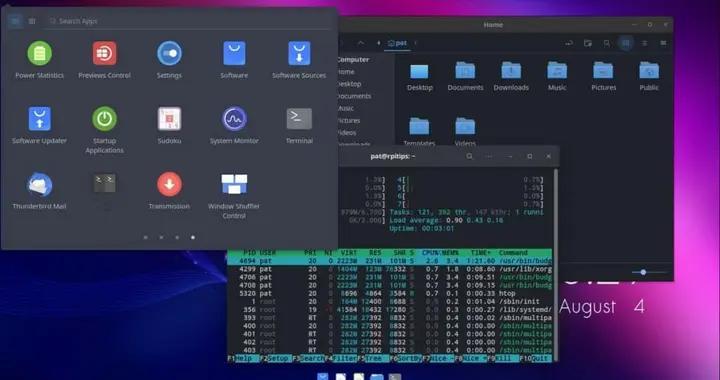
Task: Switch app menu to list view
Action: point(32,21)
